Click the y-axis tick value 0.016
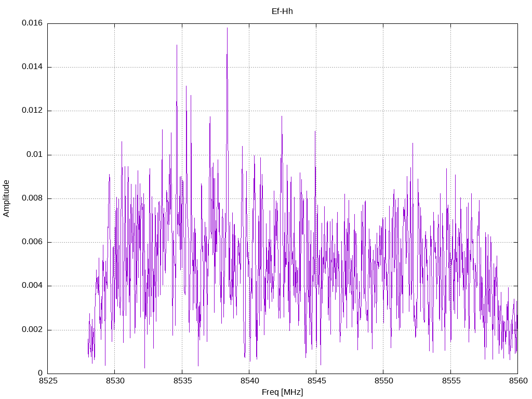The height and width of the screenshot is (399, 532). click(32, 23)
